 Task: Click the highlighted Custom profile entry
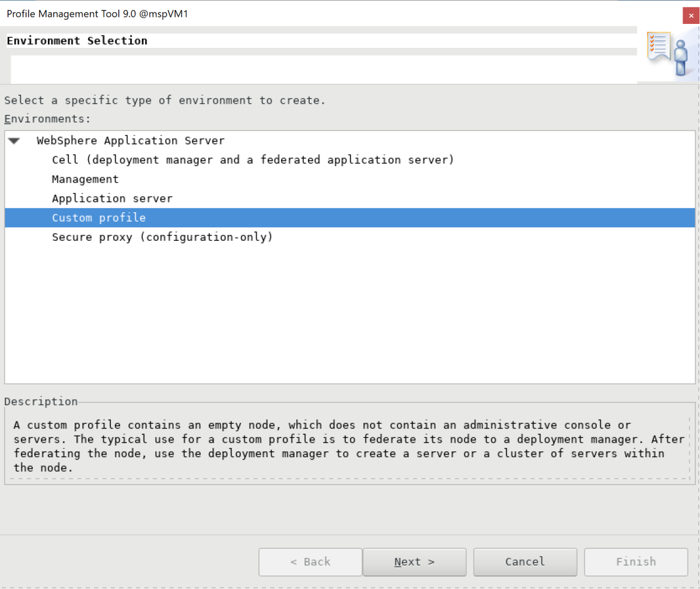coord(99,218)
